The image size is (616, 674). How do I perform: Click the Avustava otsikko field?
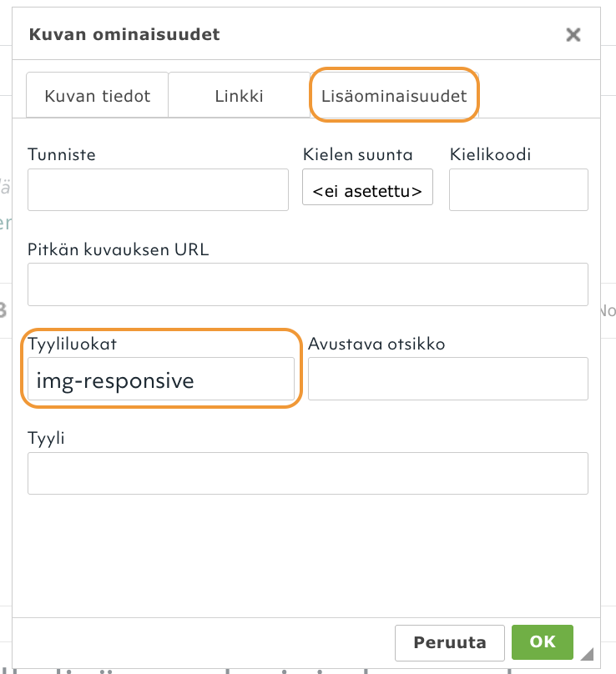click(x=448, y=379)
